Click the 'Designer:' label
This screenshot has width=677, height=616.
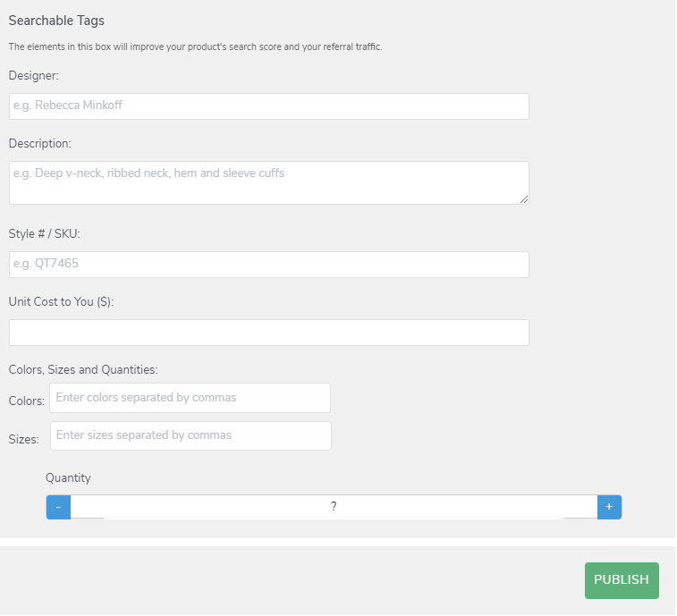pyautogui.click(x=34, y=76)
